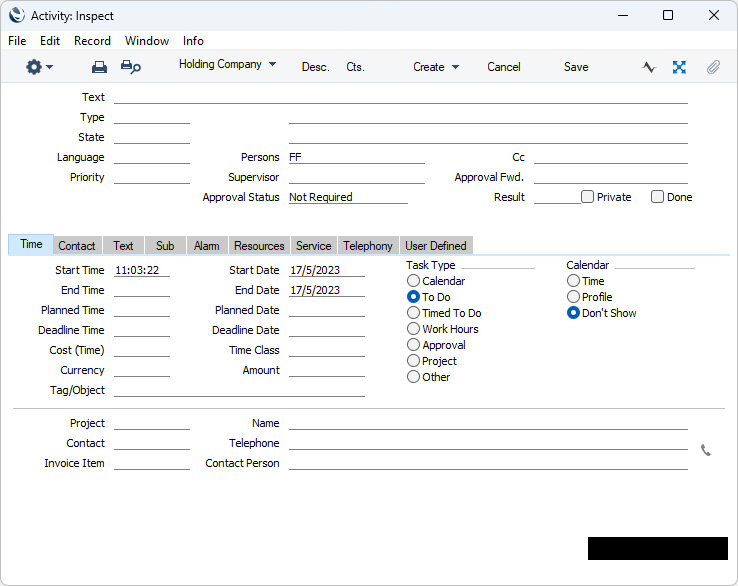Click the Language input field
The width and height of the screenshot is (738, 586).
tap(152, 157)
